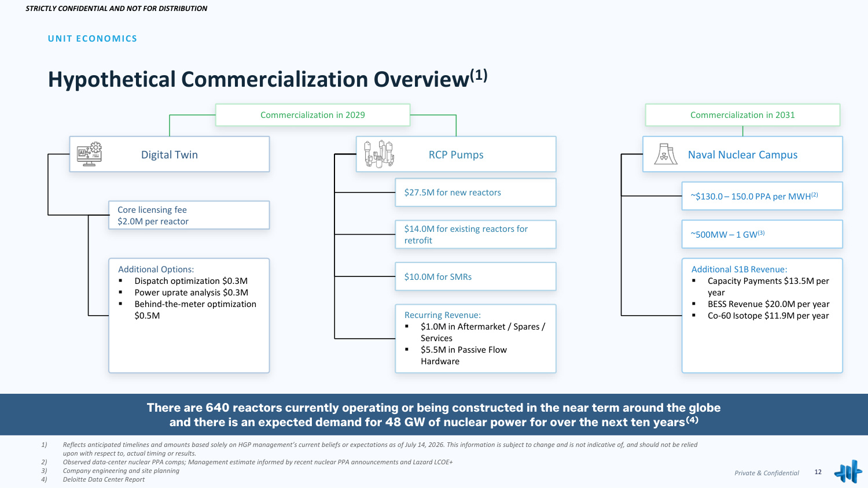Click the Additional Options heading text

pyautogui.click(x=156, y=269)
